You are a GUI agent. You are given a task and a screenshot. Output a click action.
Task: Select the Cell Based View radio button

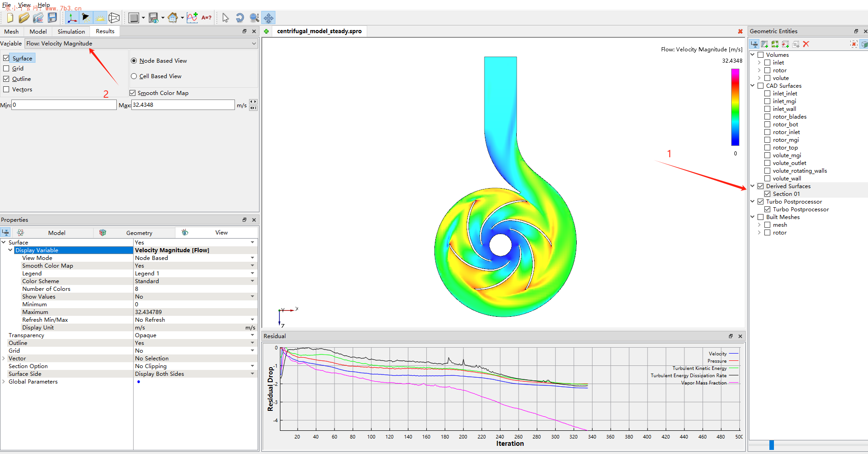[134, 76]
